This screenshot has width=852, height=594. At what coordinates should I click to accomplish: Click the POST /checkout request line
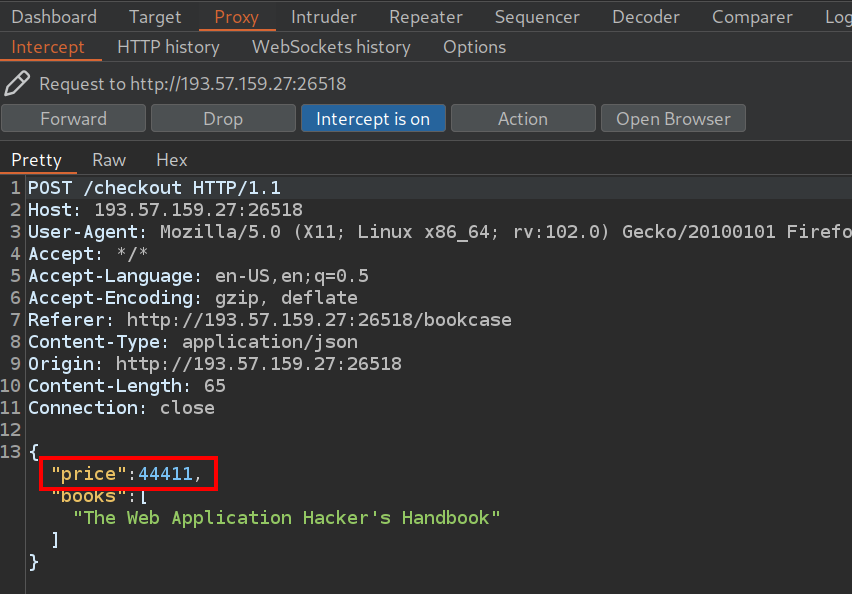[155, 188]
